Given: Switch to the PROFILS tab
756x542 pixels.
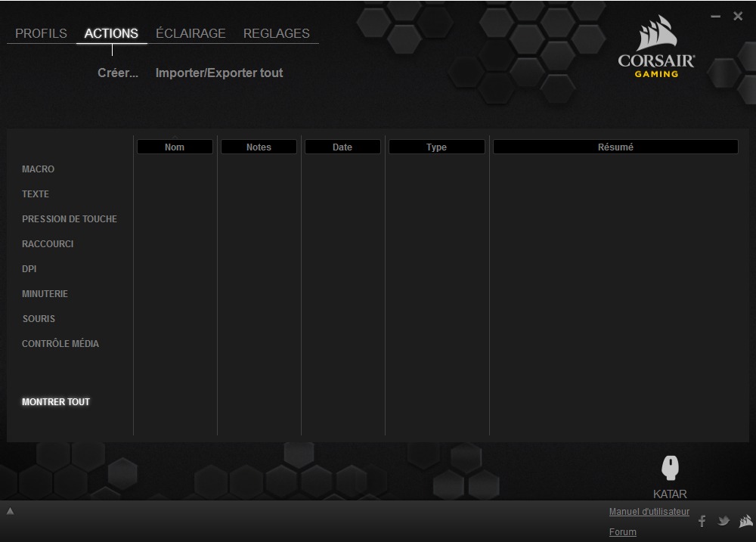Looking at the screenshot, I should pos(41,33).
